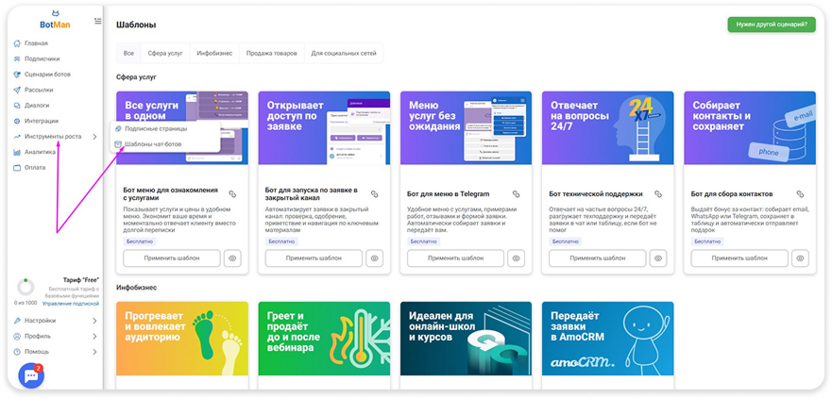This screenshot has width=832, height=399.
Task: Select the Все templates tab
Action: 128,54
